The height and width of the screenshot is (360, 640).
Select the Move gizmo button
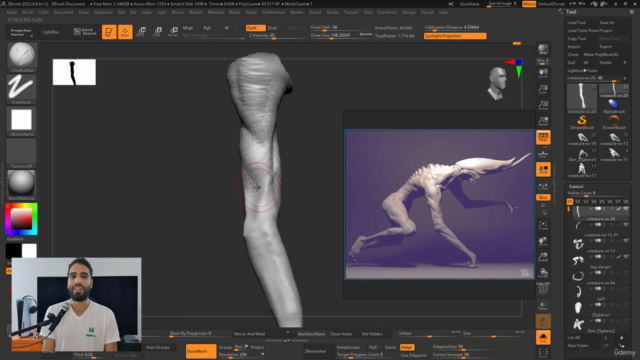click(x=141, y=32)
